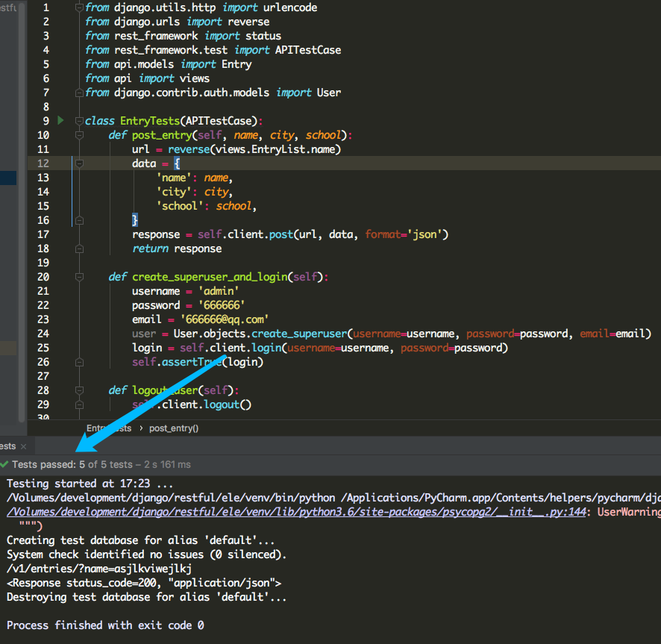The width and height of the screenshot is (661, 644).
Task: Click the 'reverse' call on line 11
Action: point(189,149)
